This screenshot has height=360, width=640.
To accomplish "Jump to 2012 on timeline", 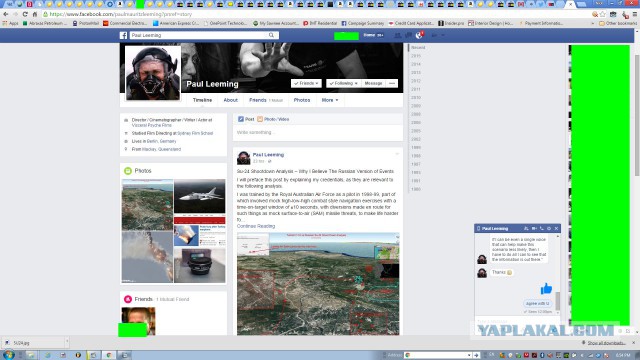I will (x=416, y=81).
